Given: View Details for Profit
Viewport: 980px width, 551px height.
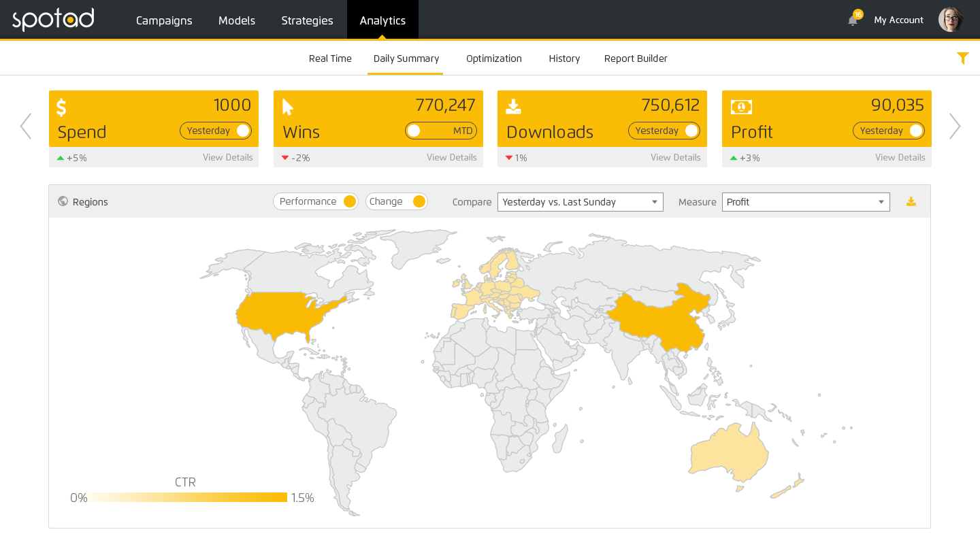Looking at the screenshot, I should click(x=900, y=157).
